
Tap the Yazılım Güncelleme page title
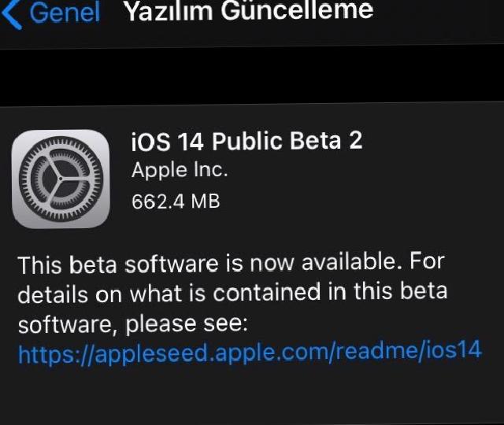[249, 11]
